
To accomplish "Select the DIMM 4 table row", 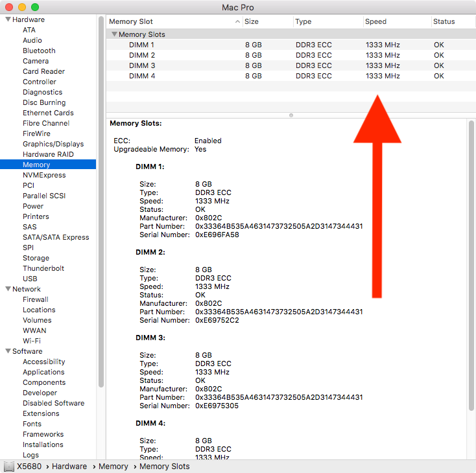I will 291,76.
